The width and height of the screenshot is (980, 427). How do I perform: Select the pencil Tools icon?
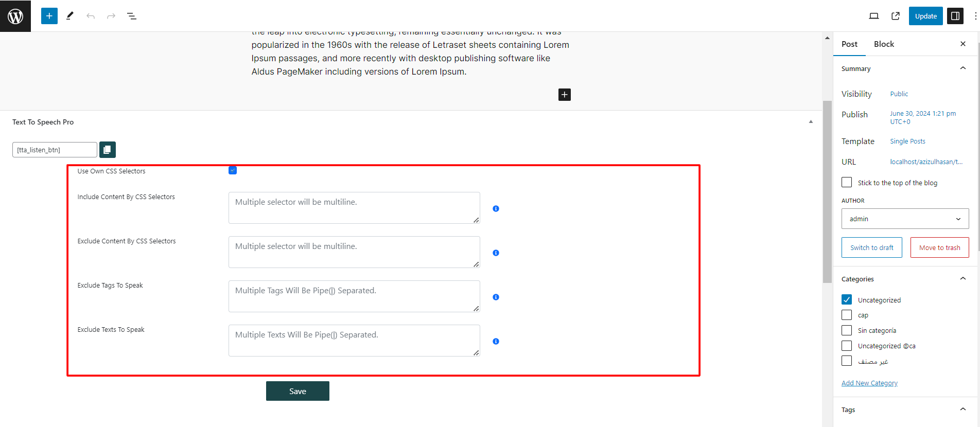[70, 16]
